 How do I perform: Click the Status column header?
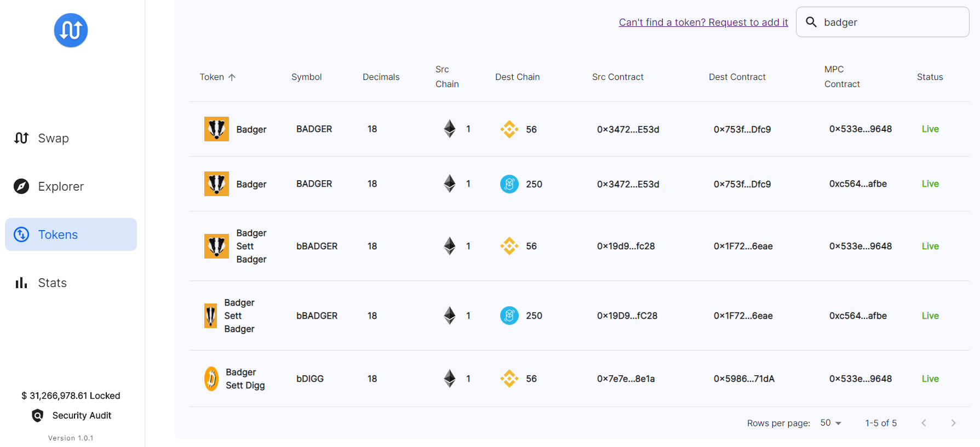[930, 77]
